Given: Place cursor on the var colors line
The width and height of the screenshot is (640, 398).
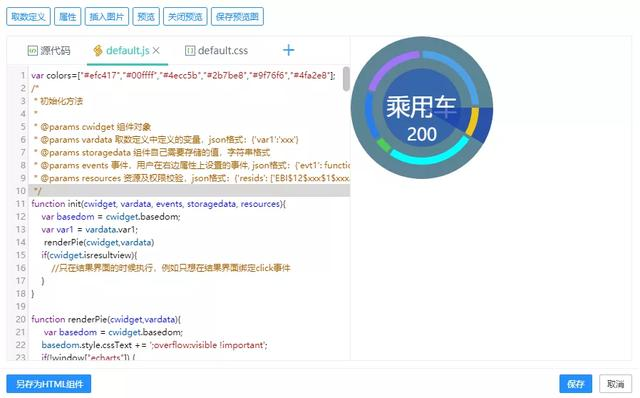Looking at the screenshot, I should tap(183, 76).
